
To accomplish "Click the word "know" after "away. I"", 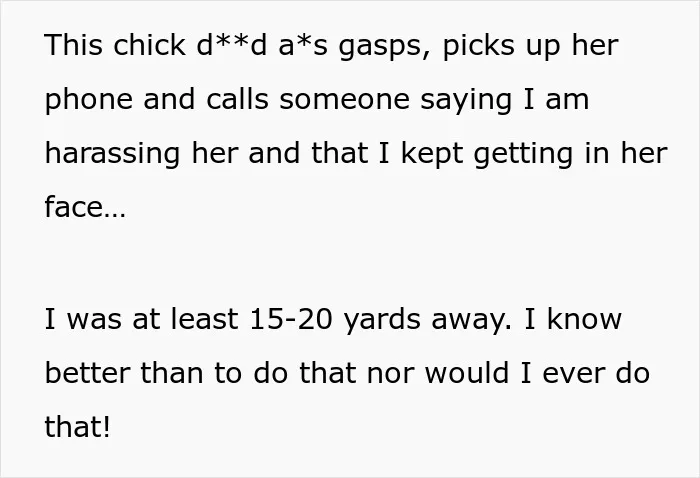I will coord(584,319).
